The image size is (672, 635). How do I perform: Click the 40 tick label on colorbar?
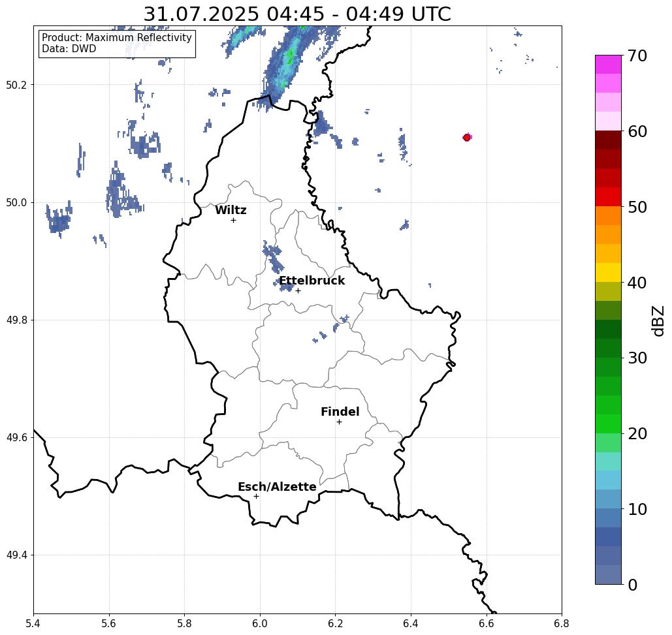point(637,282)
